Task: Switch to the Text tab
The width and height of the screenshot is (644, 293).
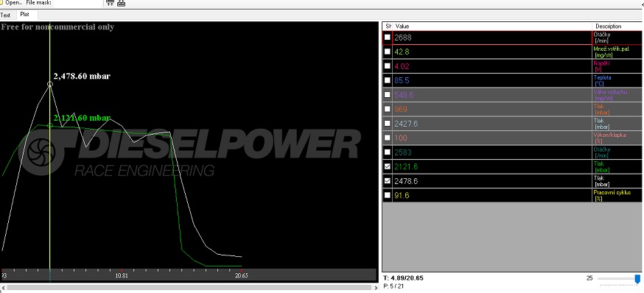Action: [x=5, y=15]
